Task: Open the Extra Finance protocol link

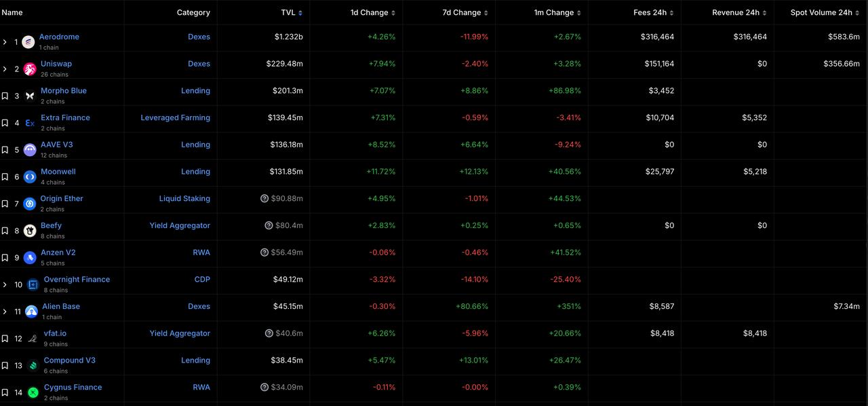Action: [x=65, y=117]
